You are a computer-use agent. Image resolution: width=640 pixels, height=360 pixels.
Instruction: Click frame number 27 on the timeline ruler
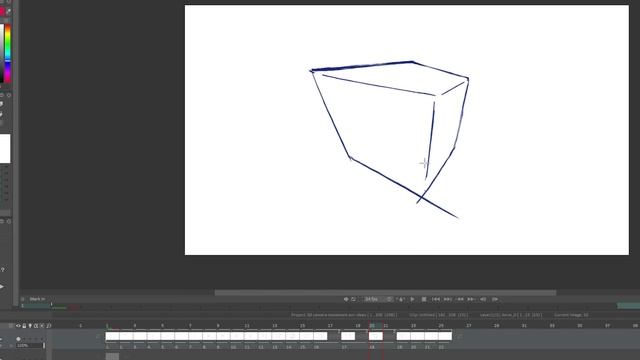click(469, 326)
